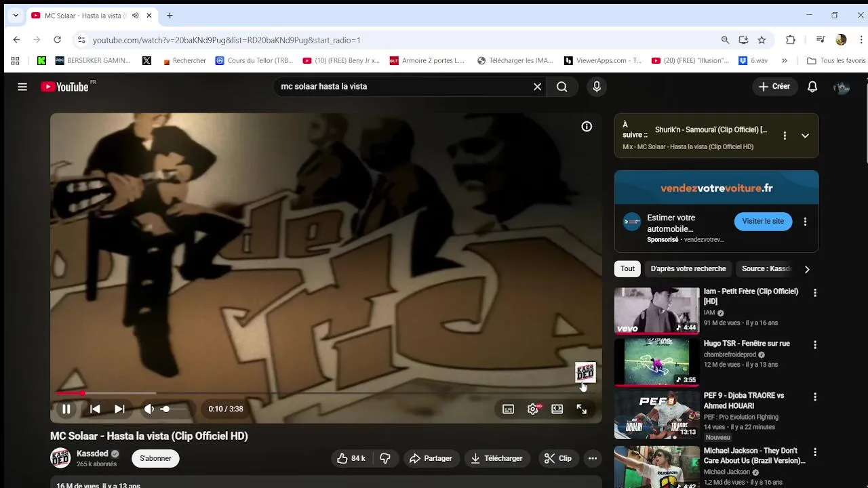868x488 pixels.
Task: Open Hugo TSR - Fenêtre sur rue thumbnail
Action: tap(656, 363)
